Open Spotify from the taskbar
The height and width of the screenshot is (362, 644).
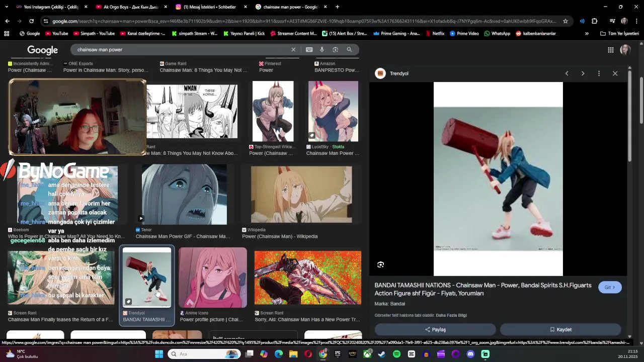click(x=396, y=354)
